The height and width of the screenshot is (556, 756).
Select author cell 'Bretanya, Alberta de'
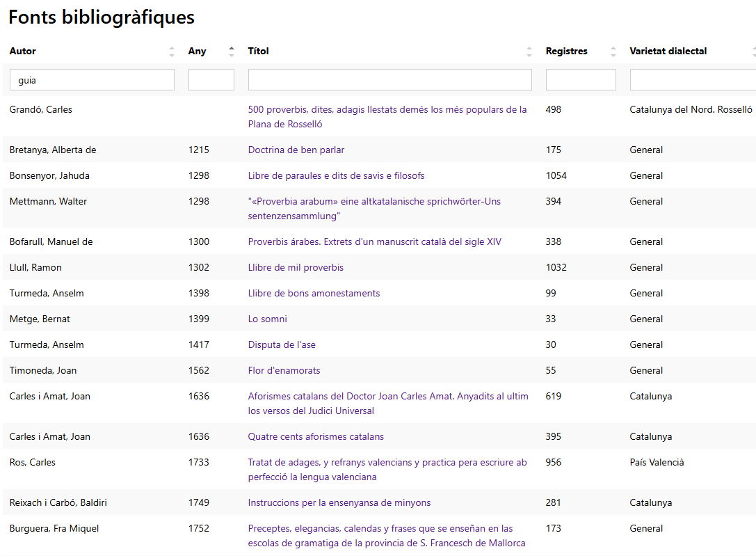coord(53,150)
